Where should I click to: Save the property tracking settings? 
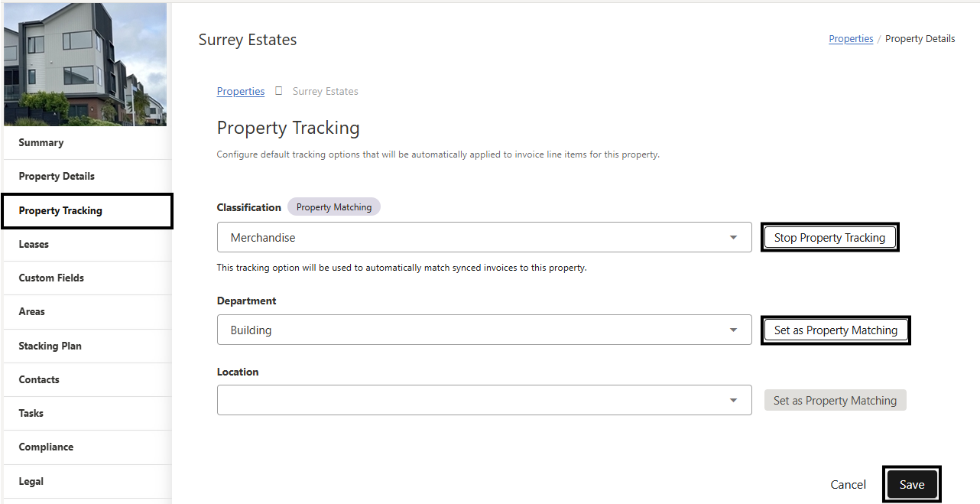[912, 484]
